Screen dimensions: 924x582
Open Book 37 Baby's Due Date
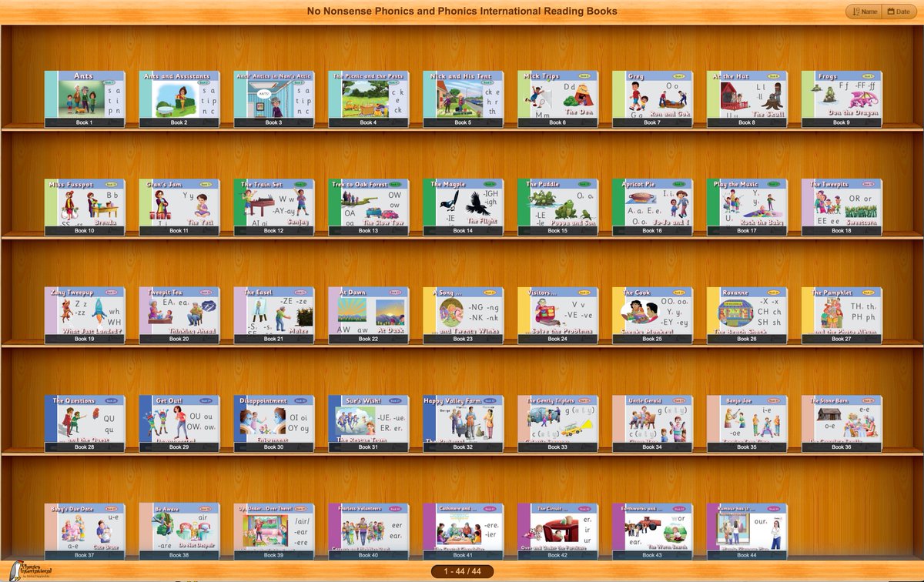pyautogui.click(x=85, y=531)
